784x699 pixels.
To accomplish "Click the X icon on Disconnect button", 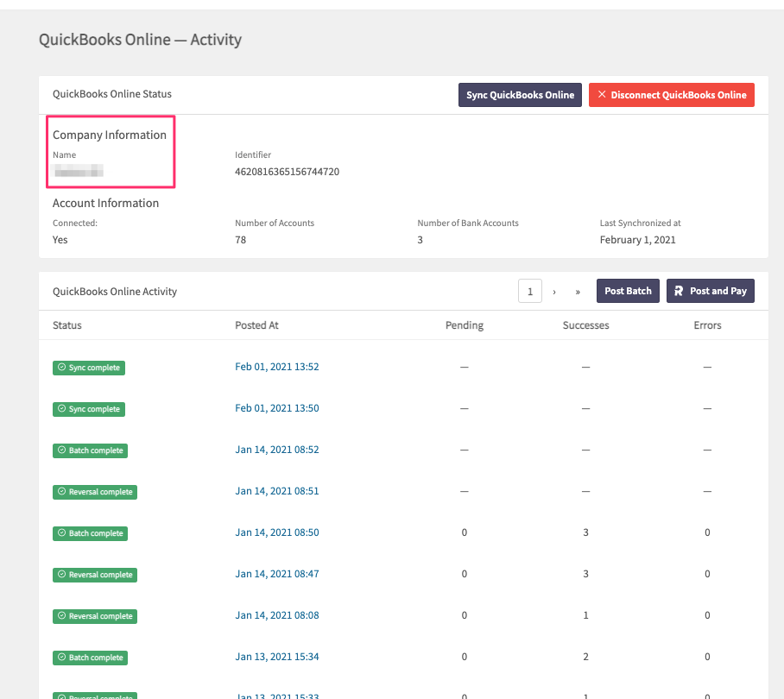I will pyautogui.click(x=602, y=94).
